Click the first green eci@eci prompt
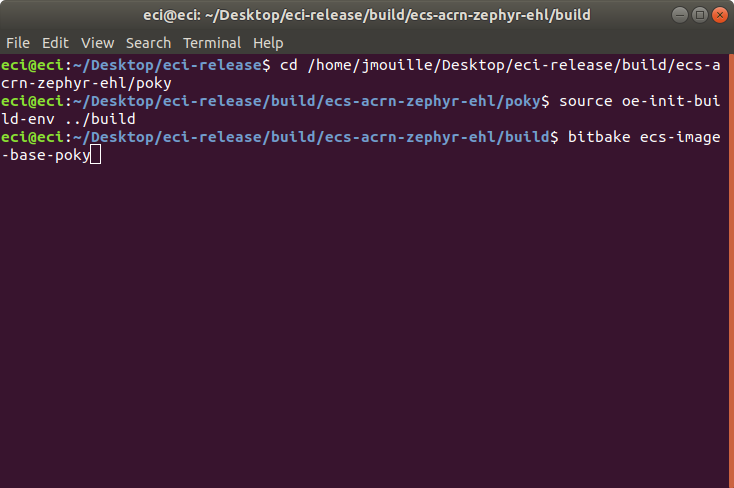 point(32,65)
